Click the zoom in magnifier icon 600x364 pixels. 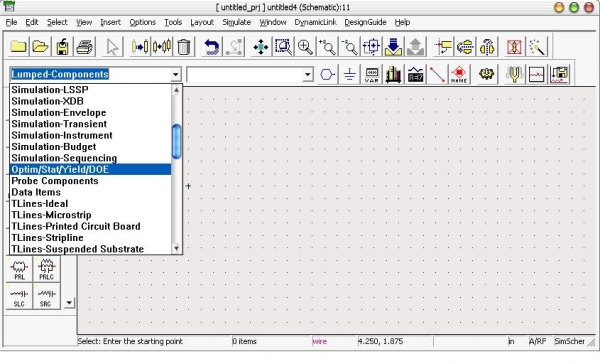pos(305,47)
